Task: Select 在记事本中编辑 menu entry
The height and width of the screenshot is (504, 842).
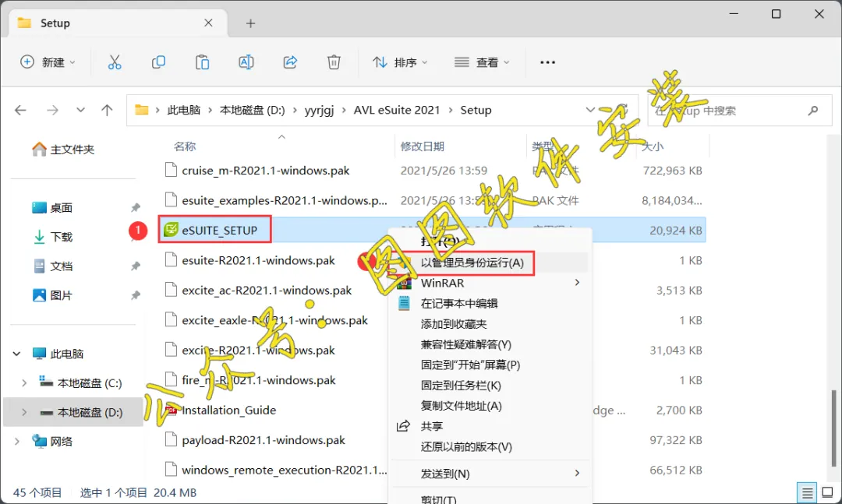Action: pos(490,303)
